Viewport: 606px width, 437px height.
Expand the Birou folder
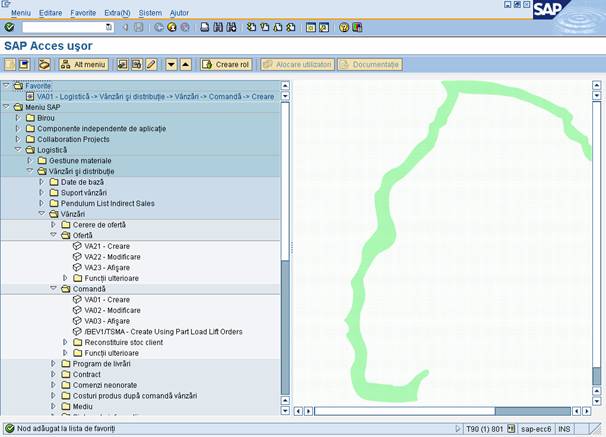[18, 117]
